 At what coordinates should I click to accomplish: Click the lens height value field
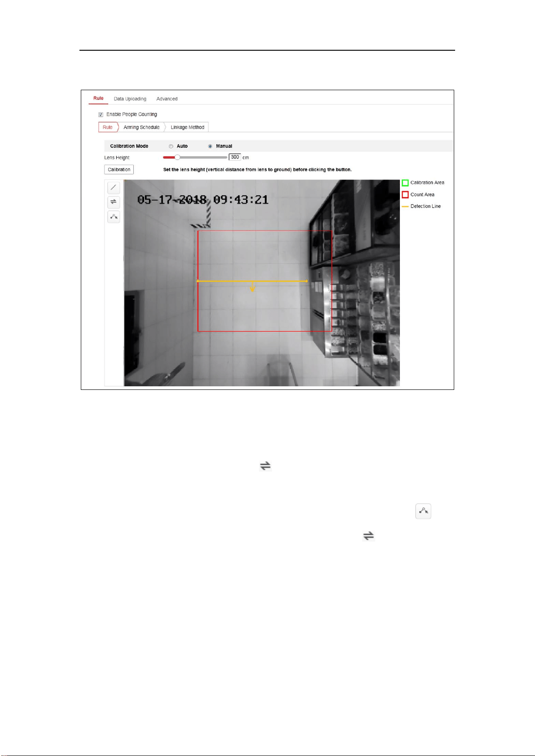coord(235,157)
